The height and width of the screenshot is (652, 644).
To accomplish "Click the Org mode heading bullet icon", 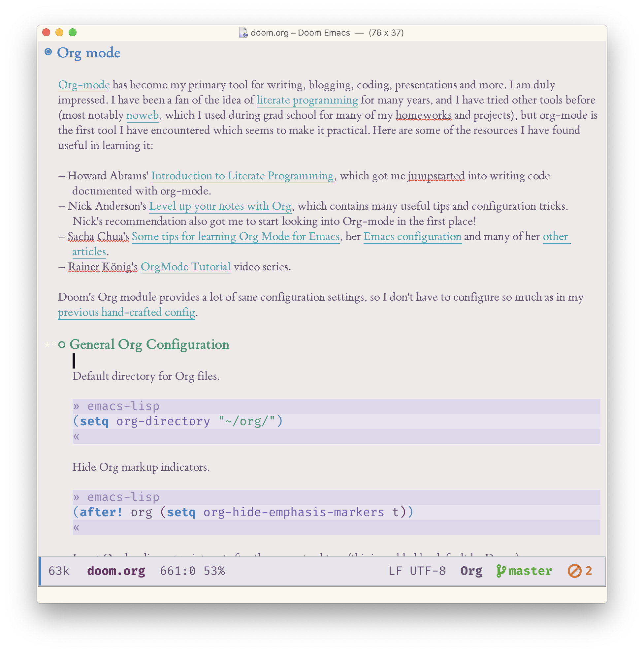I will point(48,52).
